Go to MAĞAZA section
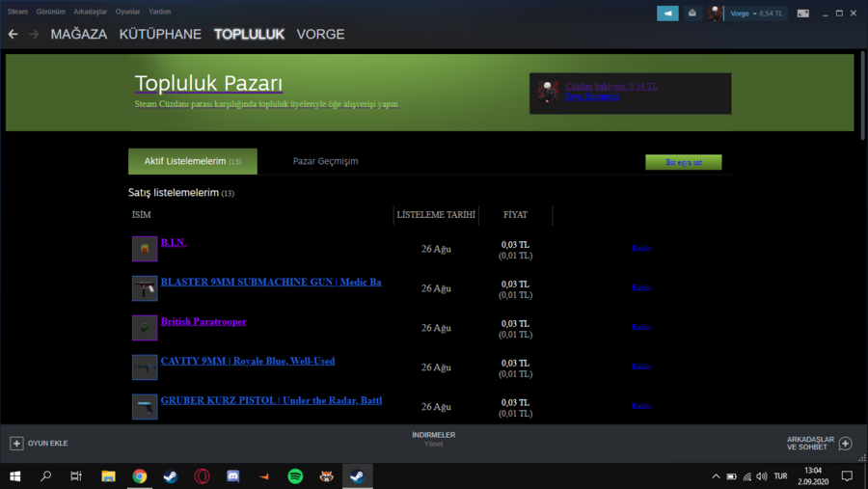The width and height of the screenshot is (868, 489). (x=79, y=35)
